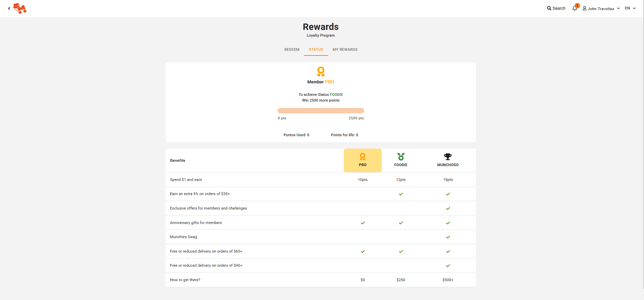This screenshot has width=644, height=300.
Task: Click 'How to get there?' row label
Action: tap(185, 280)
